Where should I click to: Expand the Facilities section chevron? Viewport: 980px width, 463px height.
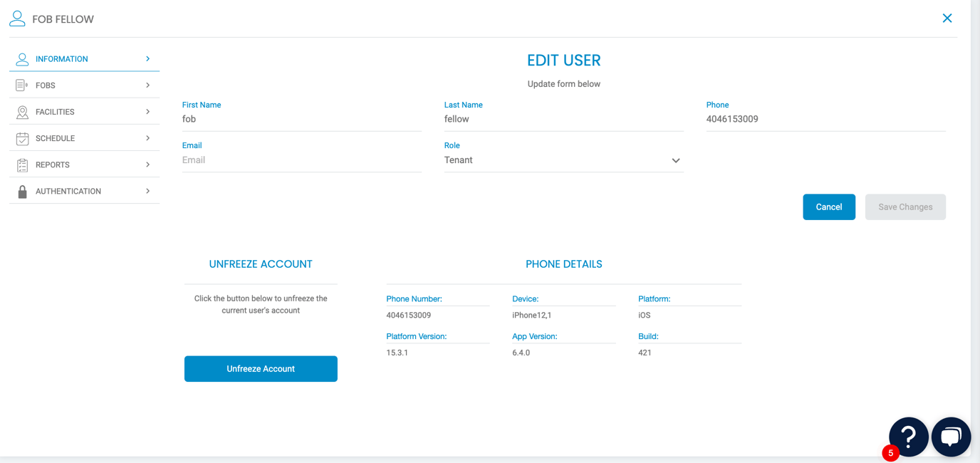click(147, 112)
